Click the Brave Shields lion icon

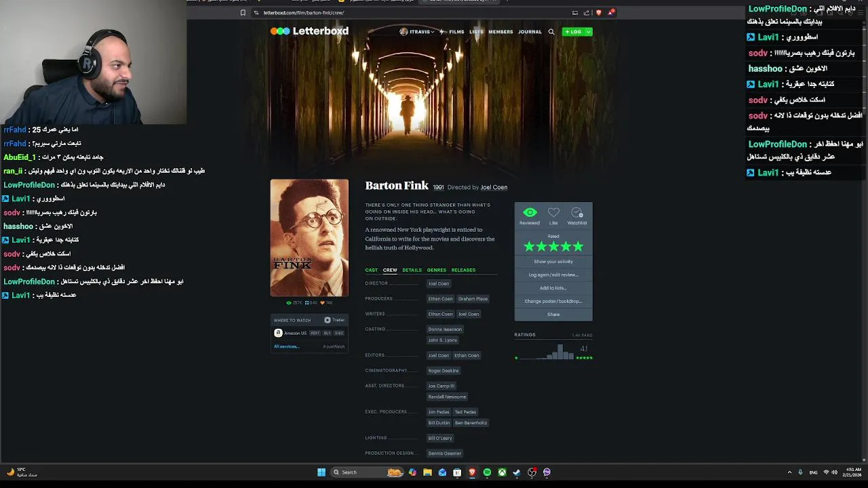(x=598, y=13)
